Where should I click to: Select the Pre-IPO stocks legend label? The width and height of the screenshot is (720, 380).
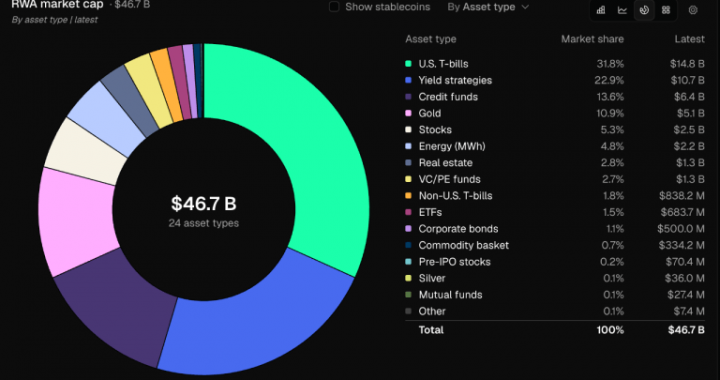454,262
